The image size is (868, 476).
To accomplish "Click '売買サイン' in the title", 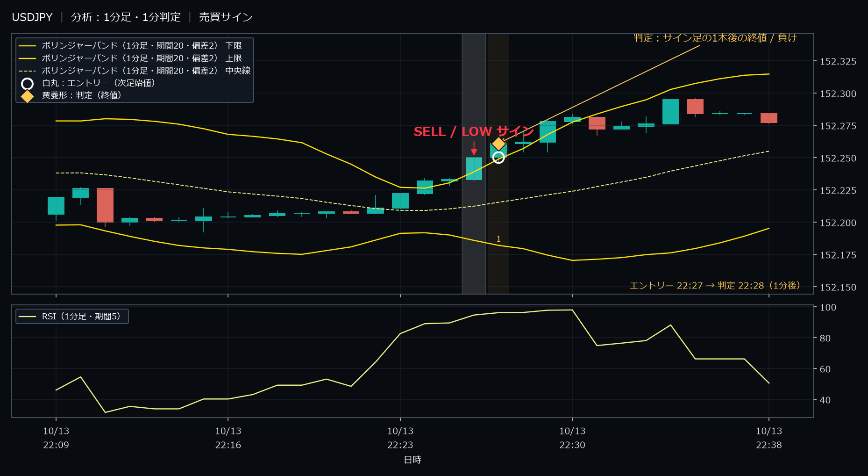I will point(226,17).
